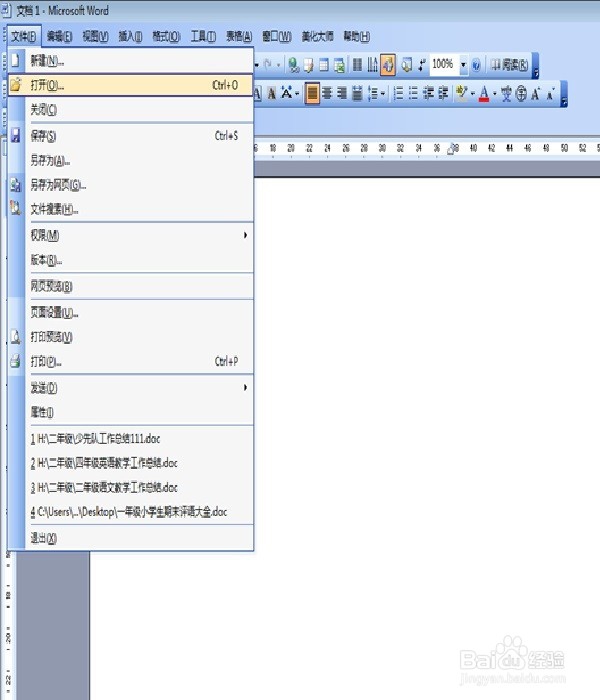Viewport: 600px width, 700px height.
Task: Open the 100% zoom dropdown arrow
Action: (463, 65)
